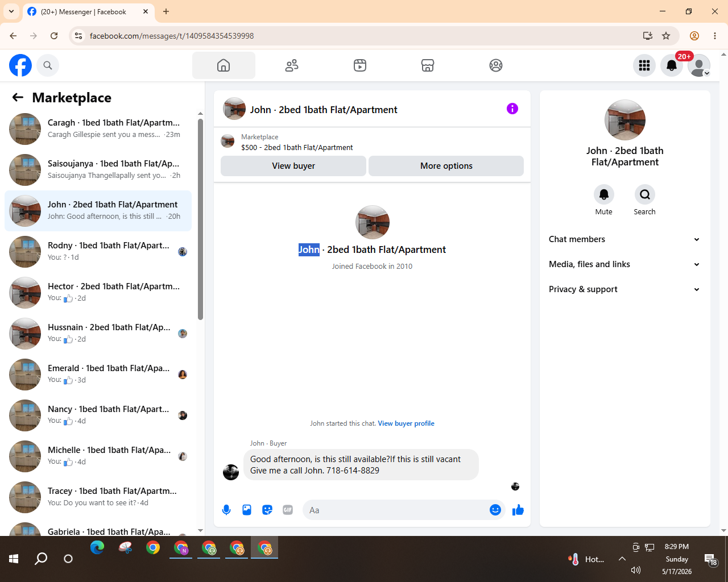Viewport: 728px width, 582px height.
Task: Open the chat with Rodny
Action: [98, 252]
